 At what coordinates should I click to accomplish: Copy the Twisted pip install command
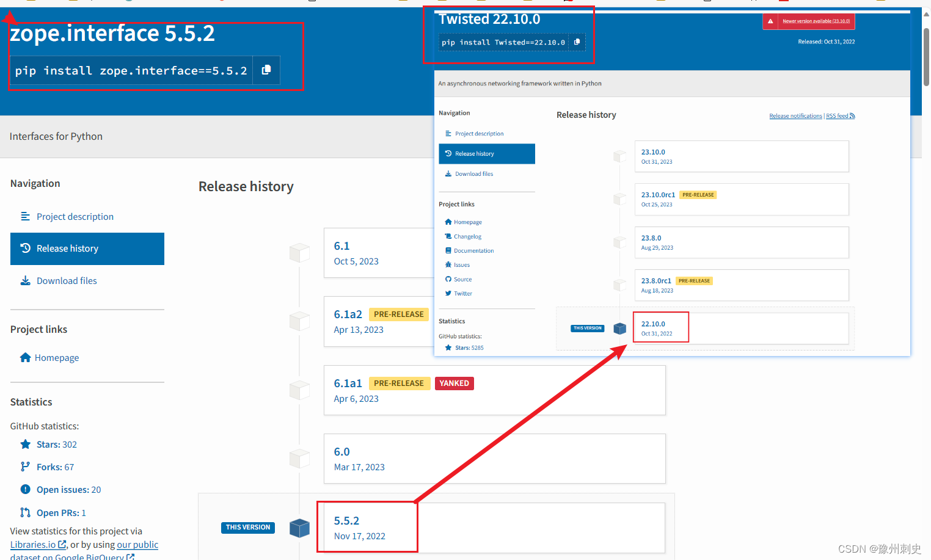pos(577,42)
